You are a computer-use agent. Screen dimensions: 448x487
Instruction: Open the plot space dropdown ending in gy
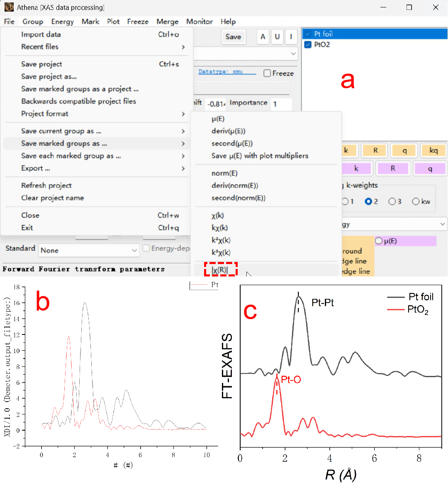pyautogui.click(x=394, y=224)
